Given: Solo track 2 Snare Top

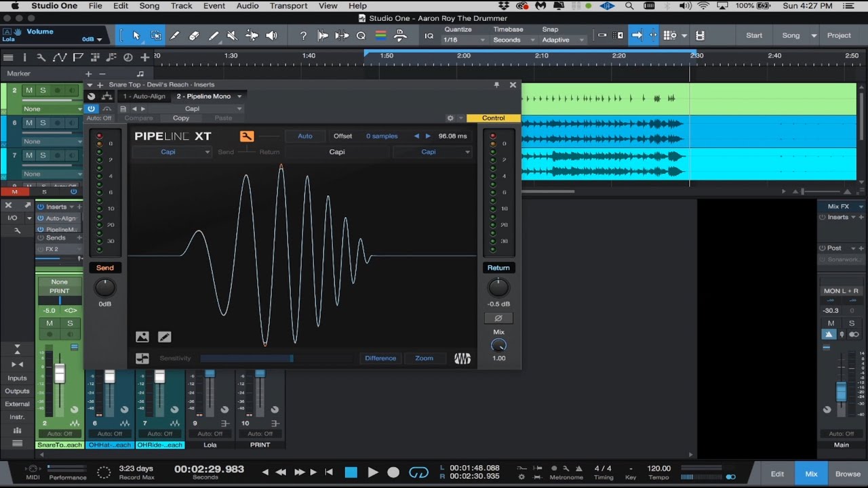Looking at the screenshot, I should (x=43, y=90).
